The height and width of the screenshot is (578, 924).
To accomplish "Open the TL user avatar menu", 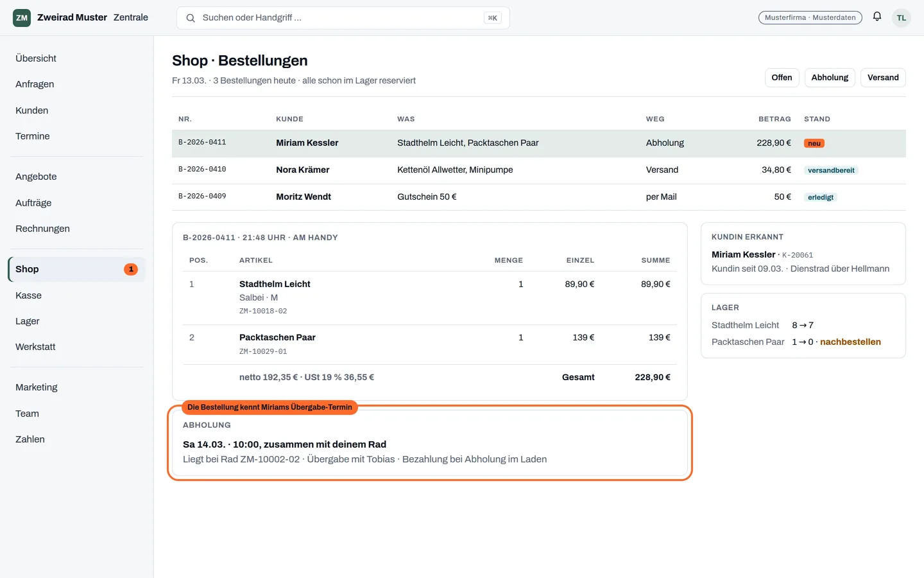I will 902,18.
